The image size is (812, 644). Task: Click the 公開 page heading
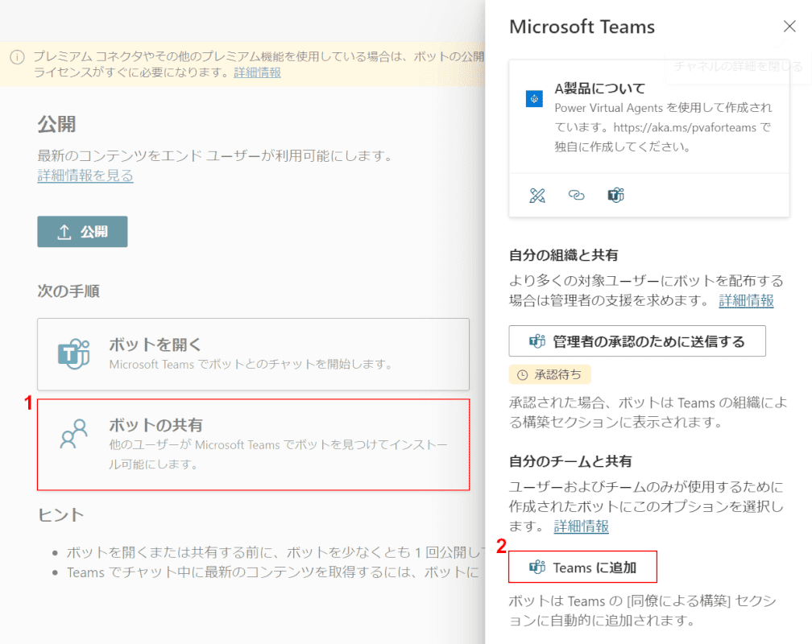point(56,124)
